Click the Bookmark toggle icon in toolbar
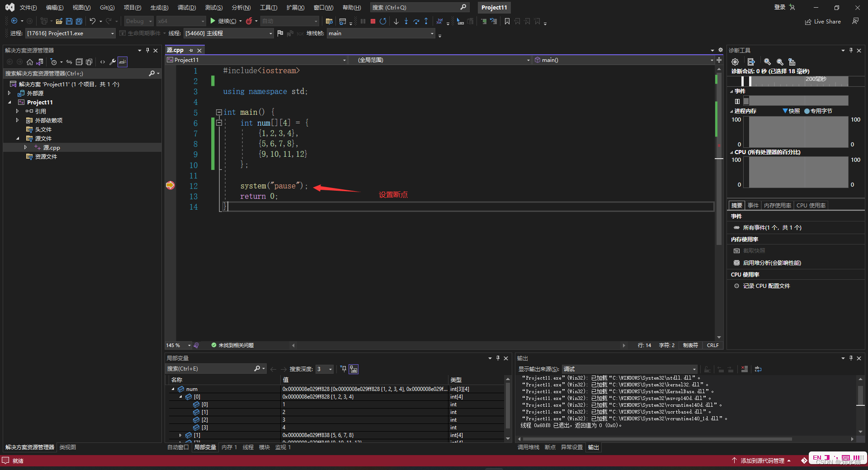Screen dimensions: 868x470 507,21
